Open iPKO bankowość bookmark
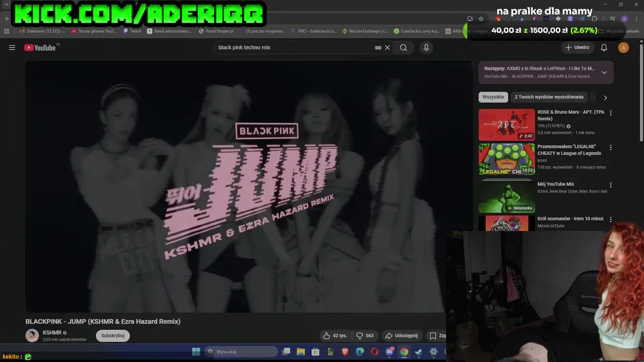644x362 pixels. (313, 31)
